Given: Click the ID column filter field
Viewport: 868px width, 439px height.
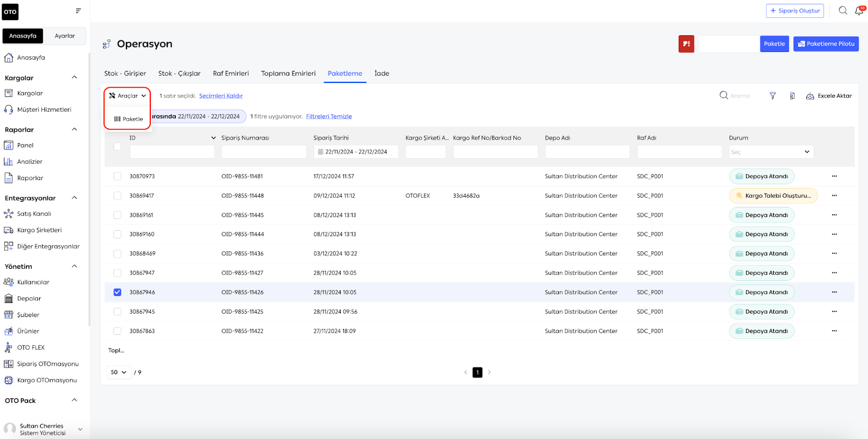Looking at the screenshot, I should point(172,152).
